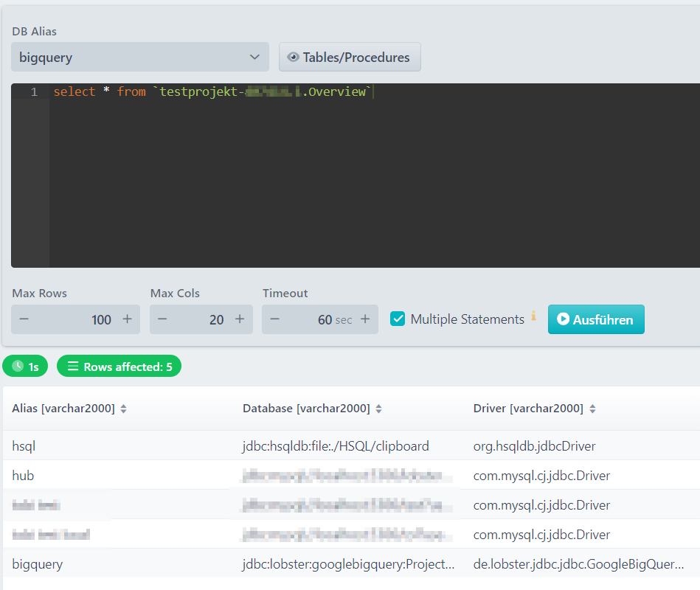The width and height of the screenshot is (700, 590).
Task: Decrease Max Cols with minus button
Action: click(162, 319)
